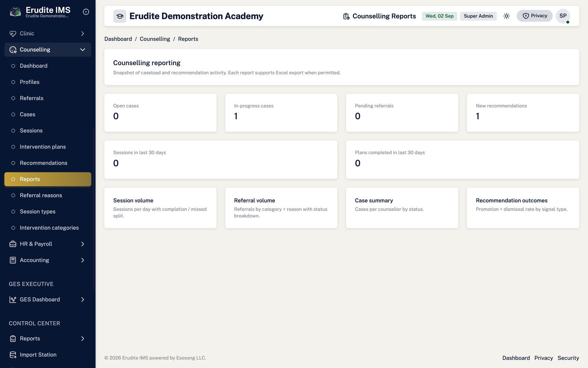Click the footer Dashboard link
The width and height of the screenshot is (588, 368).
(516, 358)
